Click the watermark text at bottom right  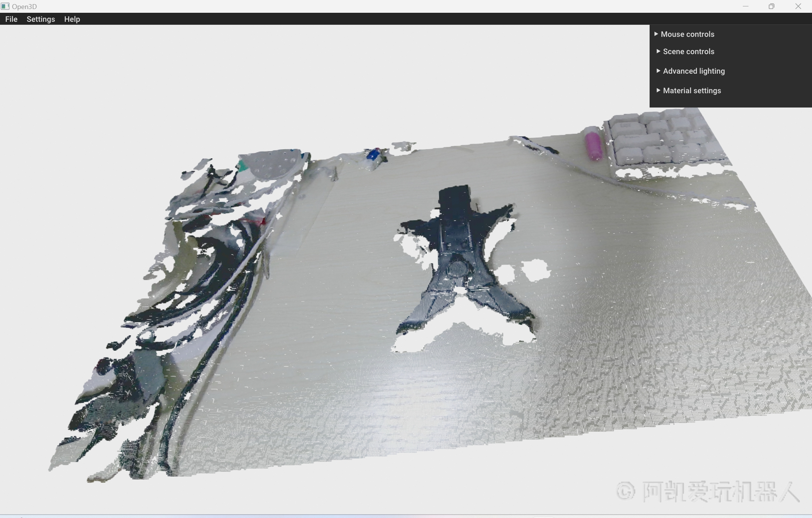[709, 492]
